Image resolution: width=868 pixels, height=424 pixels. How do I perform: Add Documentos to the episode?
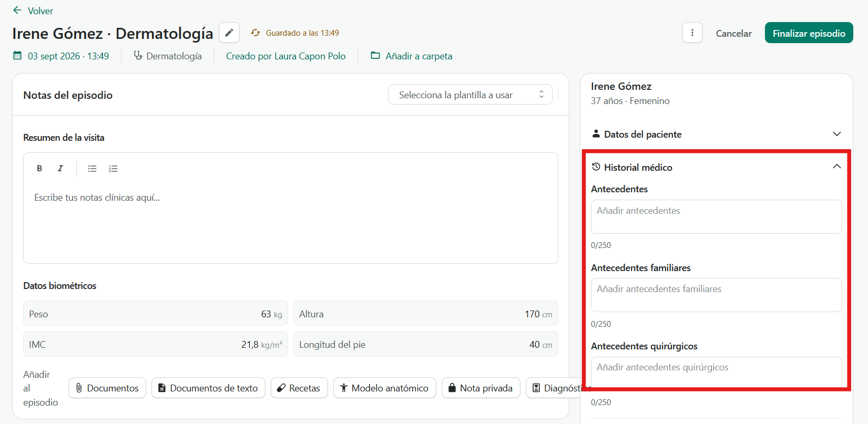click(107, 388)
